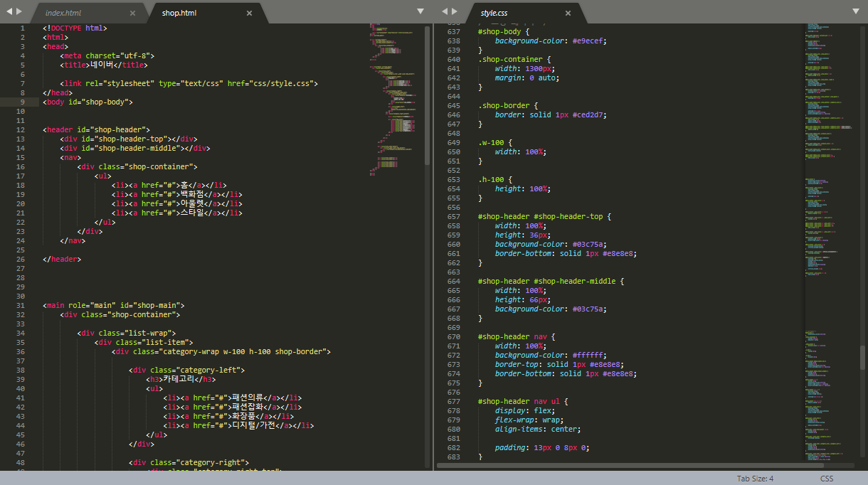Click line number 677 in style.css gutter
This screenshot has height=485, width=868.
tap(453, 401)
